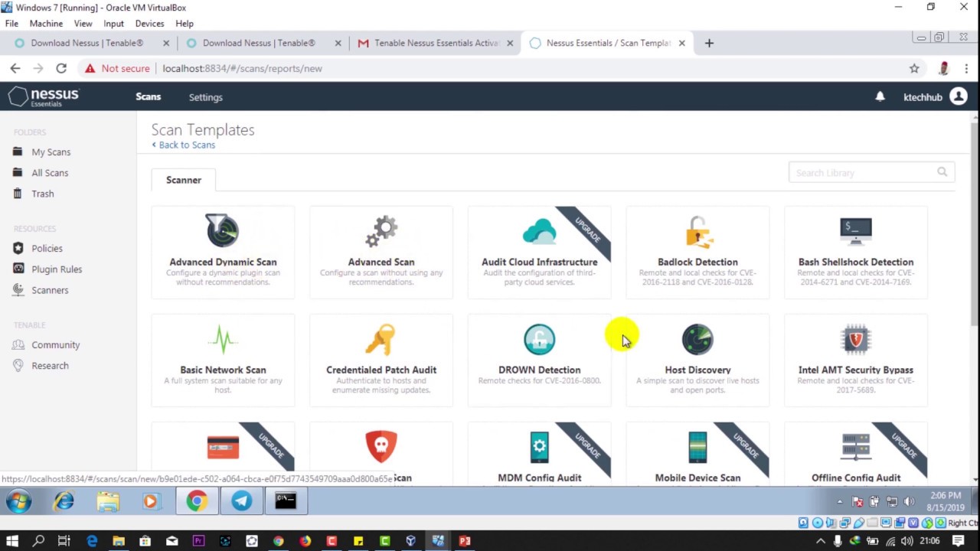This screenshot has height=551, width=980.
Task: Open the command prompt taskbar icon
Action: click(286, 500)
